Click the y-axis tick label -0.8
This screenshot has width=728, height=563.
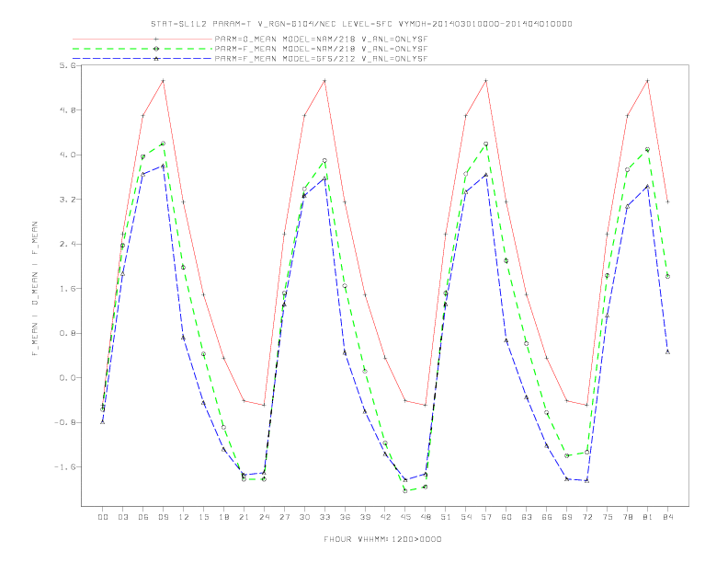(64, 422)
